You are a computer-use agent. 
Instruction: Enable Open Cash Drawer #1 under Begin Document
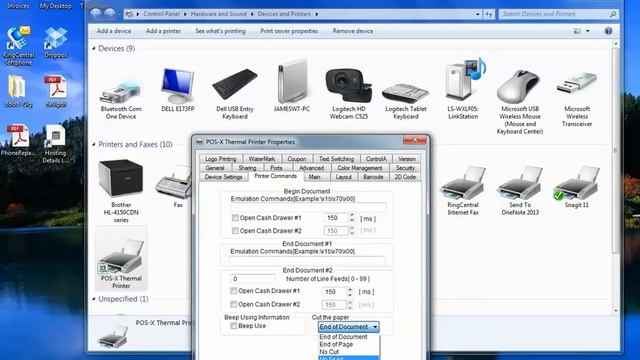[235, 218]
